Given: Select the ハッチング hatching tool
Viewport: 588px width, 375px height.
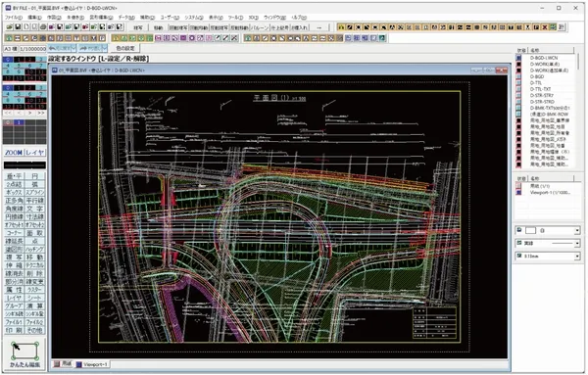Looking at the screenshot, I should coord(35,249).
